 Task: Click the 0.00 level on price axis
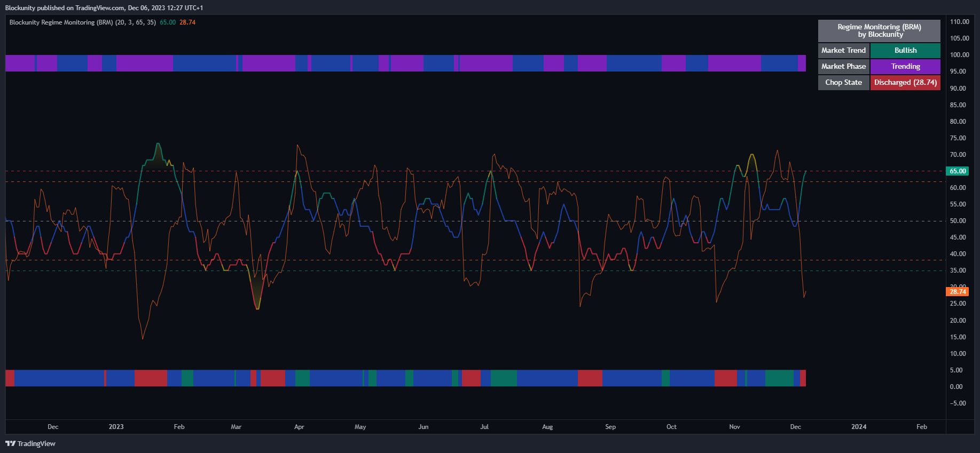[957, 387]
